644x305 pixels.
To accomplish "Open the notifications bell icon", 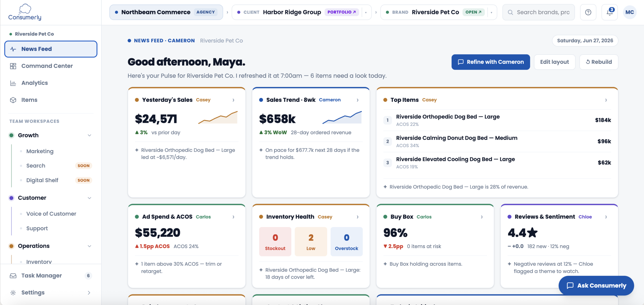I will click(x=610, y=12).
